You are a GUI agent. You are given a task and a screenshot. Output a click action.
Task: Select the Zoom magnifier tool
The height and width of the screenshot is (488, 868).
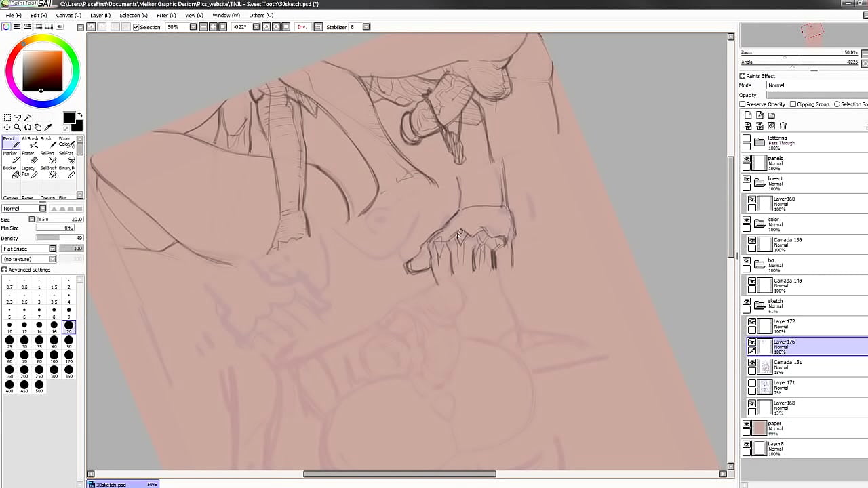pos(16,126)
